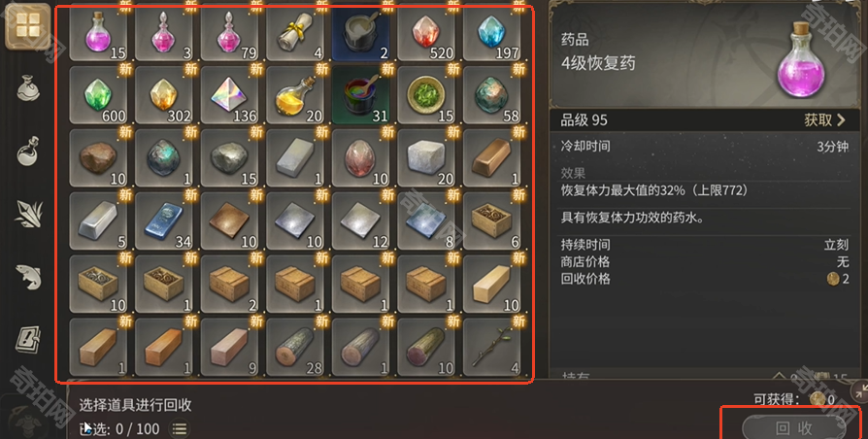Click the large potion preview image
This screenshot has width=868, height=439.
coord(802,59)
